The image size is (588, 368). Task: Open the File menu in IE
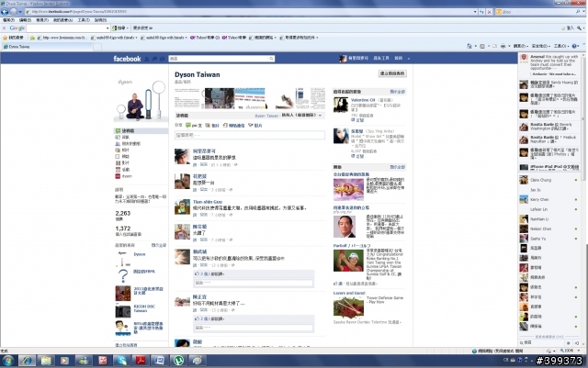(x=8, y=20)
